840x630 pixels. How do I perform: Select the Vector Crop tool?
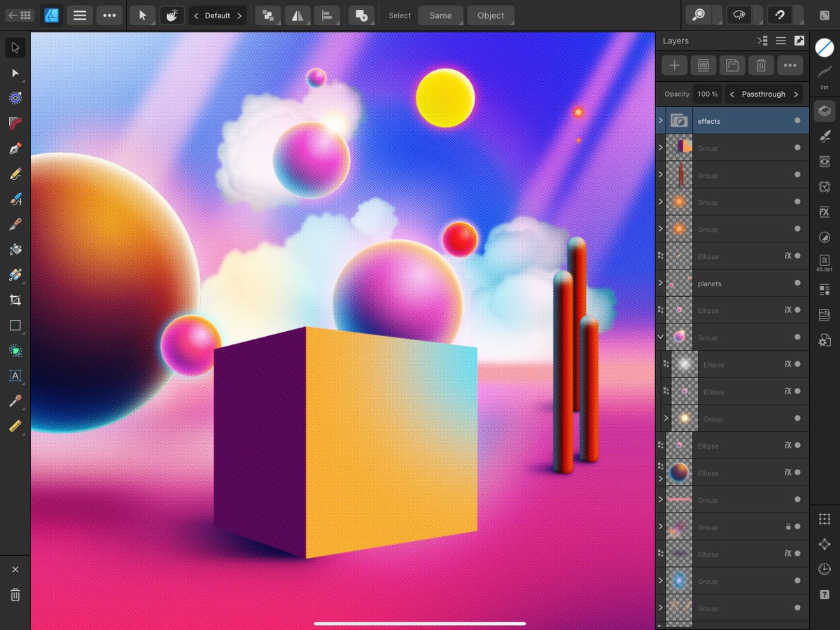click(x=15, y=300)
